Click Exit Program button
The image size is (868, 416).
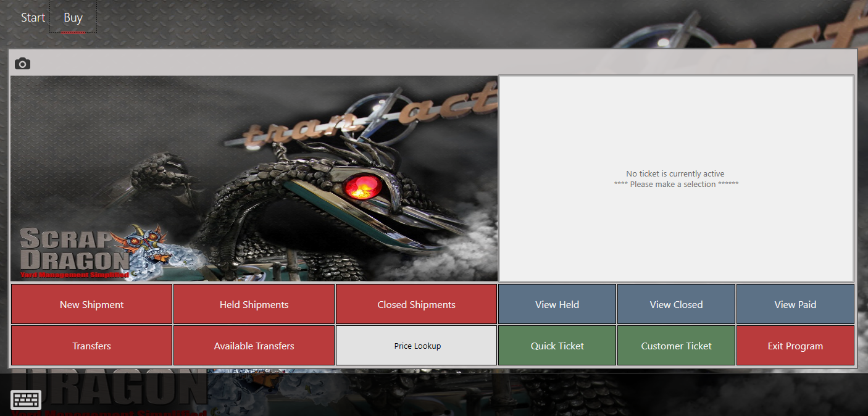point(795,346)
